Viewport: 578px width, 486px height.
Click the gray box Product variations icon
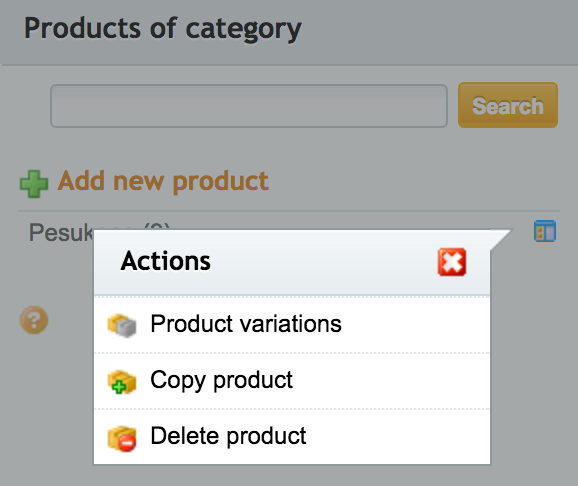[122, 325]
